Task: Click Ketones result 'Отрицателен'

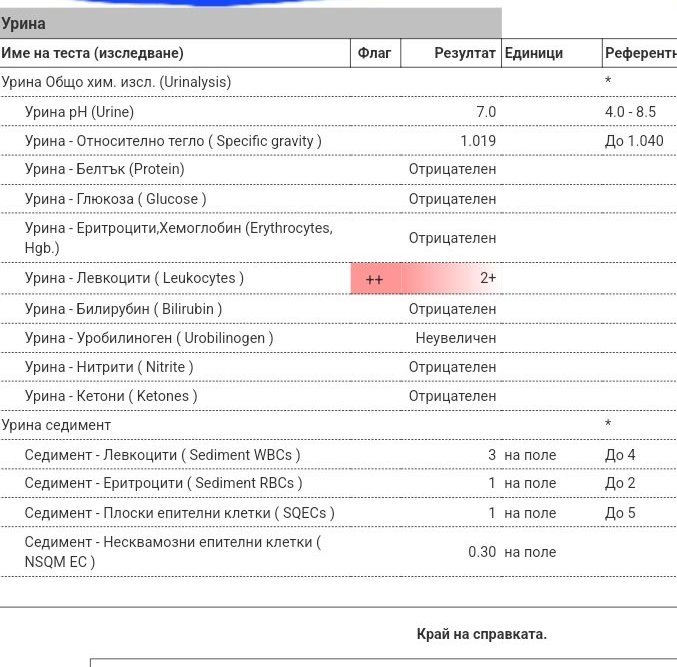Action: [x=452, y=396]
